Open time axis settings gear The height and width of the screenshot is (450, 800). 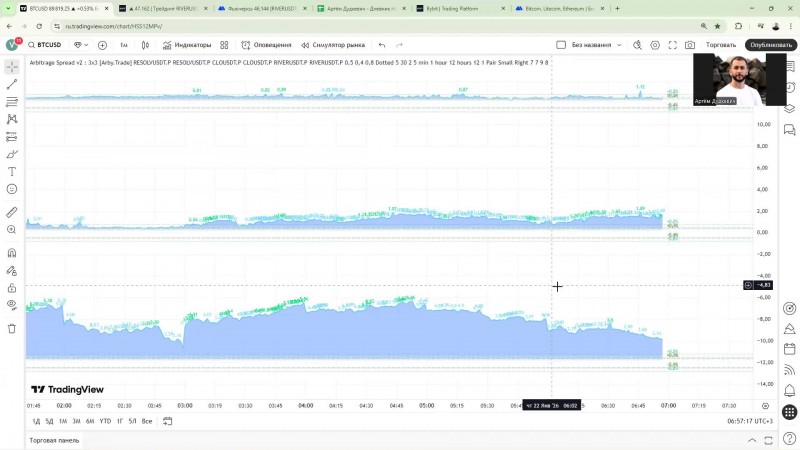coord(765,406)
